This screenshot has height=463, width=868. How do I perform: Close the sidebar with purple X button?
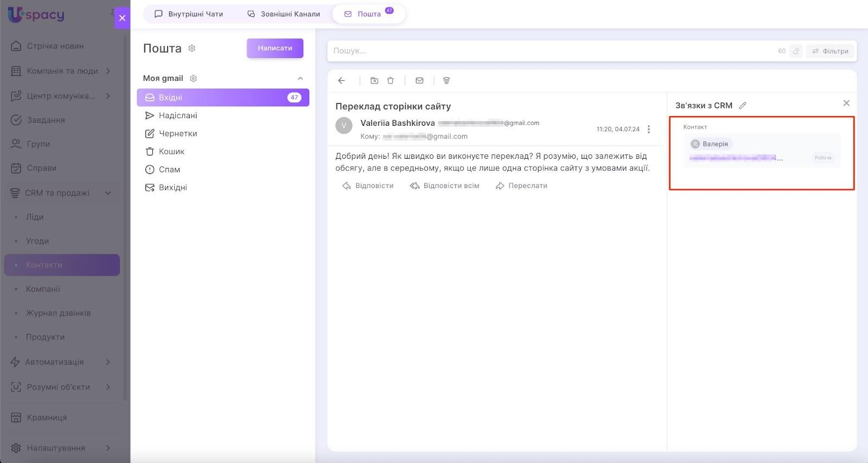[x=122, y=18]
